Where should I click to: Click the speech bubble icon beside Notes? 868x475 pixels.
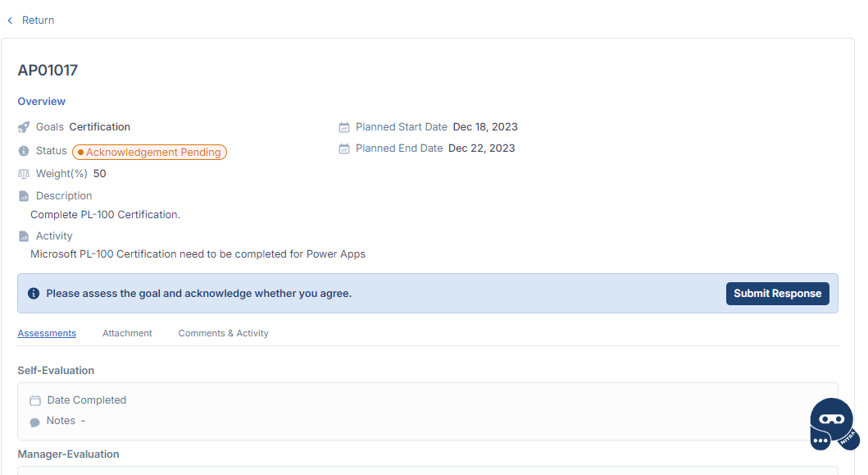[35, 422]
